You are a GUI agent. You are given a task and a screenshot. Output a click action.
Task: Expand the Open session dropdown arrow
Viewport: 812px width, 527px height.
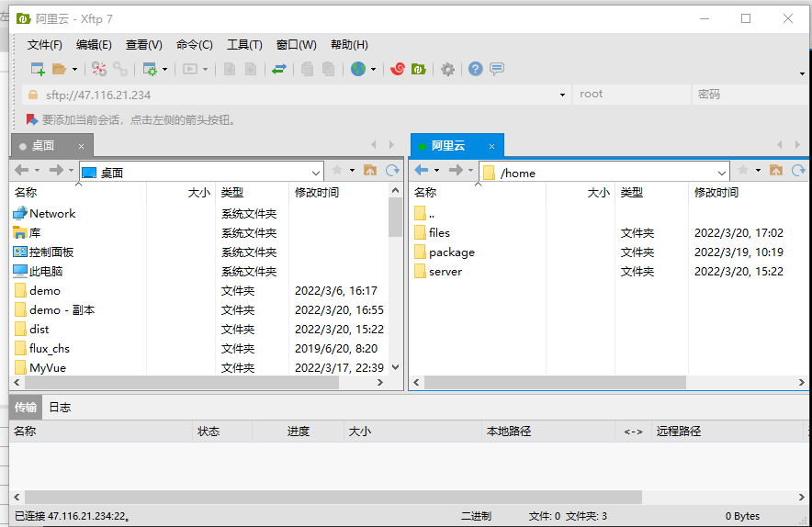74,70
